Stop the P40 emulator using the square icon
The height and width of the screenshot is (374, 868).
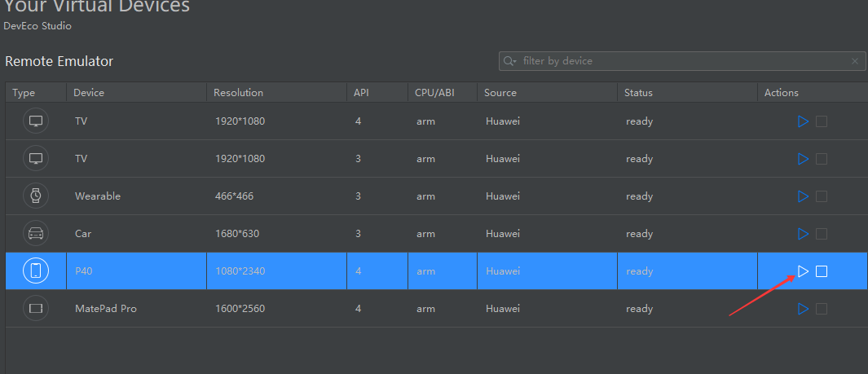822,271
